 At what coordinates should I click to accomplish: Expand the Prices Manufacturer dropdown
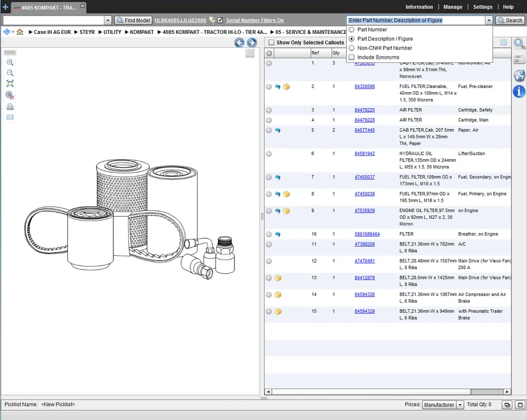point(460,405)
